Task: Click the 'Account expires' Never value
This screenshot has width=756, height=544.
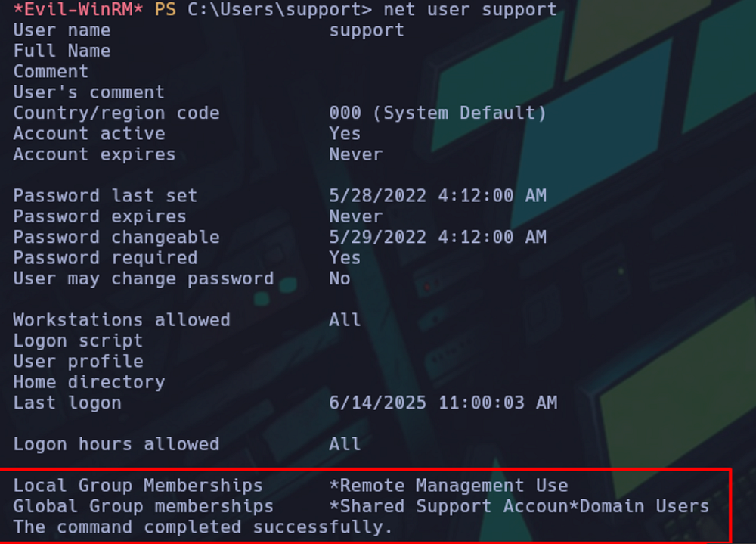Action: (356, 154)
